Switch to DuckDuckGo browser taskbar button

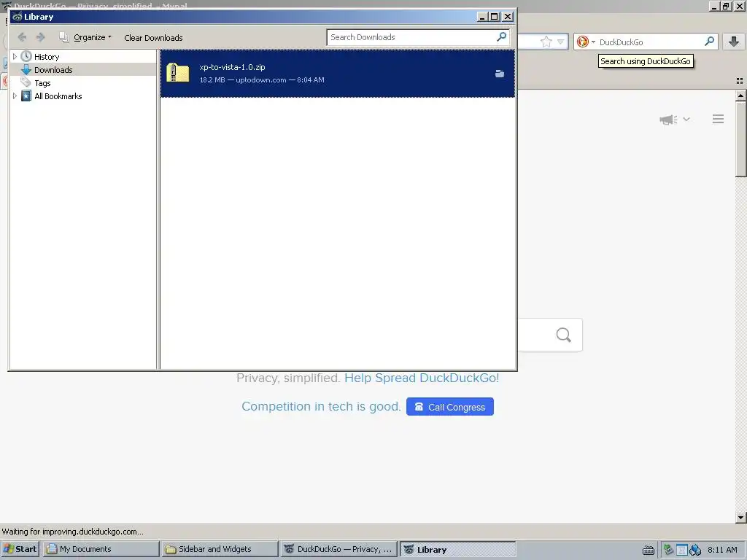coord(338,549)
